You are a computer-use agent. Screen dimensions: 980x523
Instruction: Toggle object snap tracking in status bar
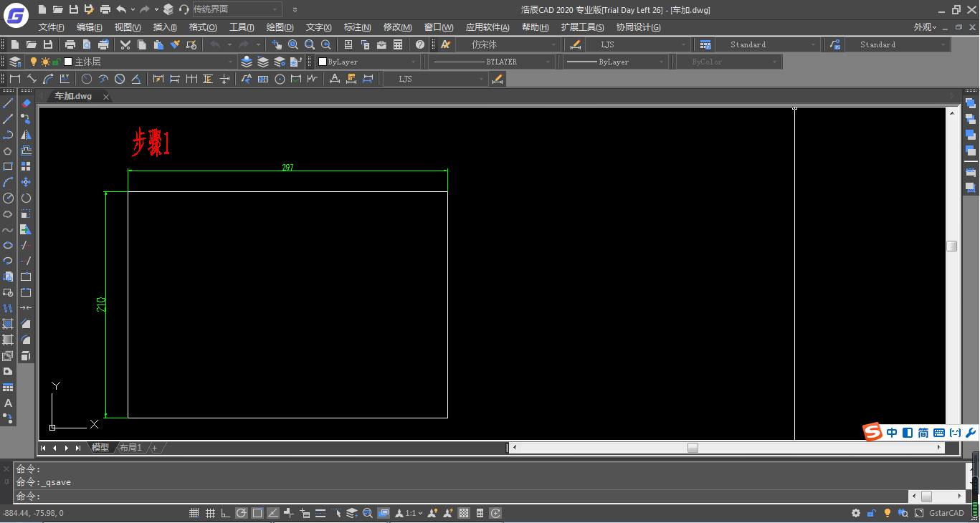pyautogui.click(x=273, y=513)
